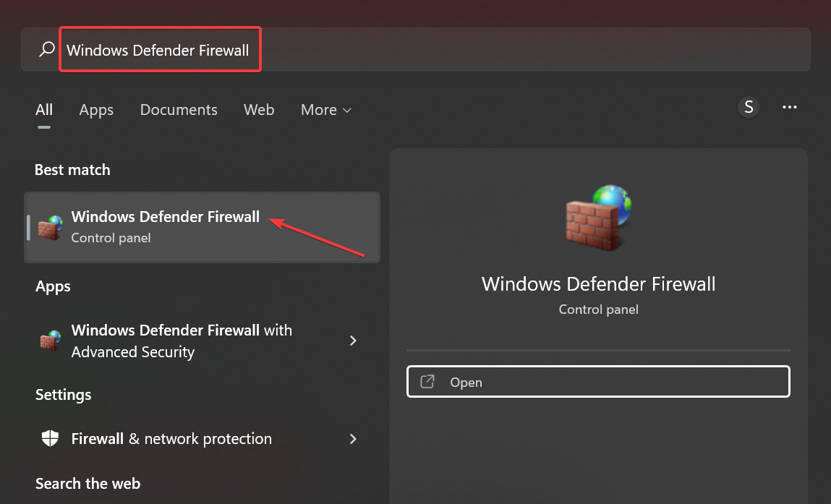Screen dimensions: 831x504
Task: Click the firewall icon in best match
Action: tap(51, 228)
